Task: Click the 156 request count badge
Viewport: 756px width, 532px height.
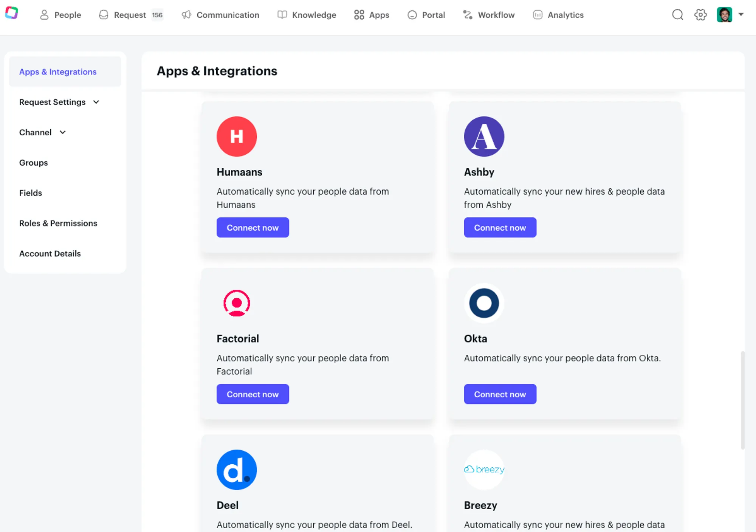Action: click(x=157, y=15)
